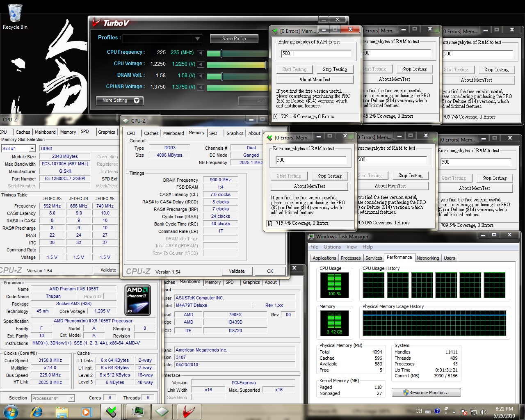Open the Networking tab in Task Manager
The width and height of the screenshot is (525, 420).
pyautogui.click(x=428, y=258)
